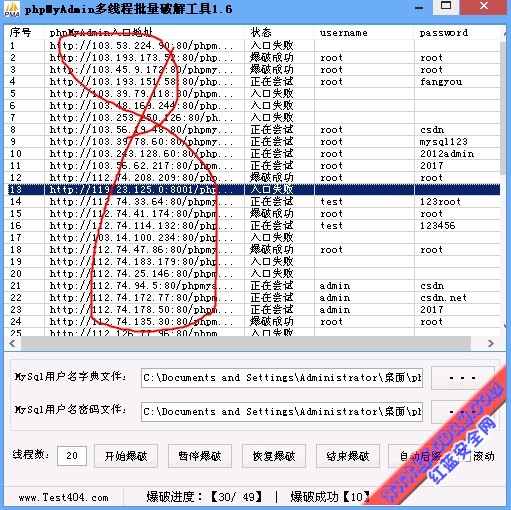Screen dimensions: 511x510
Task: Click the 开始爆破 button
Action: click(x=126, y=456)
